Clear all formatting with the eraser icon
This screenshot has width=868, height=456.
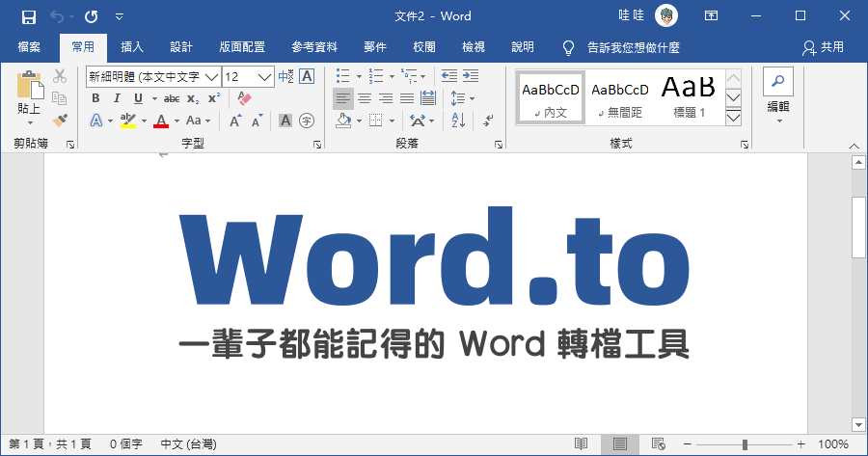click(x=244, y=98)
